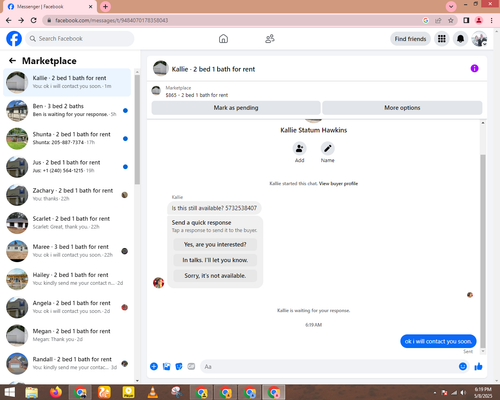Open Windows Start menu
The height and width of the screenshot is (400, 500).
pos(9,392)
